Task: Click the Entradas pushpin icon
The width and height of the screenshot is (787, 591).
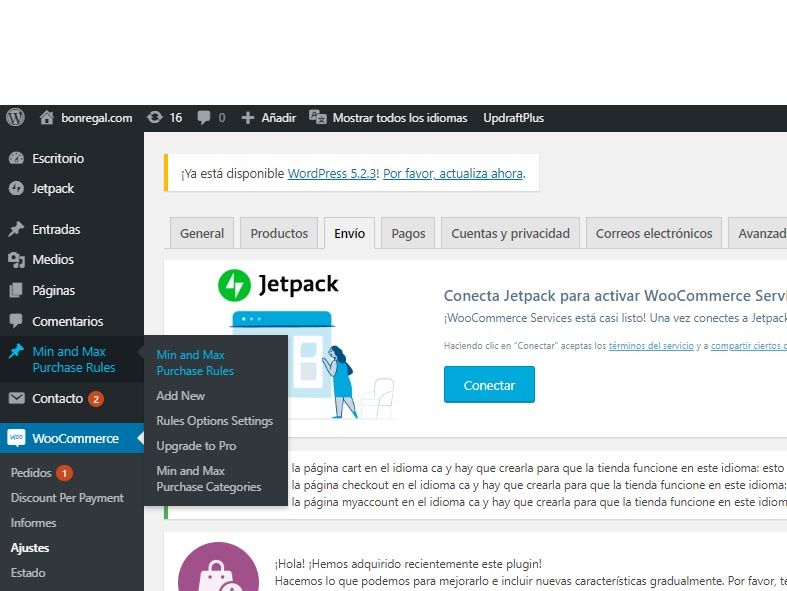Action: 16,229
